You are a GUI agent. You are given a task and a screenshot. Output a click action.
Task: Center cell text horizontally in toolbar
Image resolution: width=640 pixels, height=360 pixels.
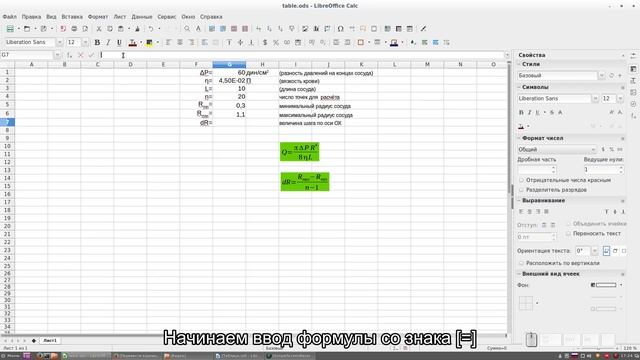(180, 42)
